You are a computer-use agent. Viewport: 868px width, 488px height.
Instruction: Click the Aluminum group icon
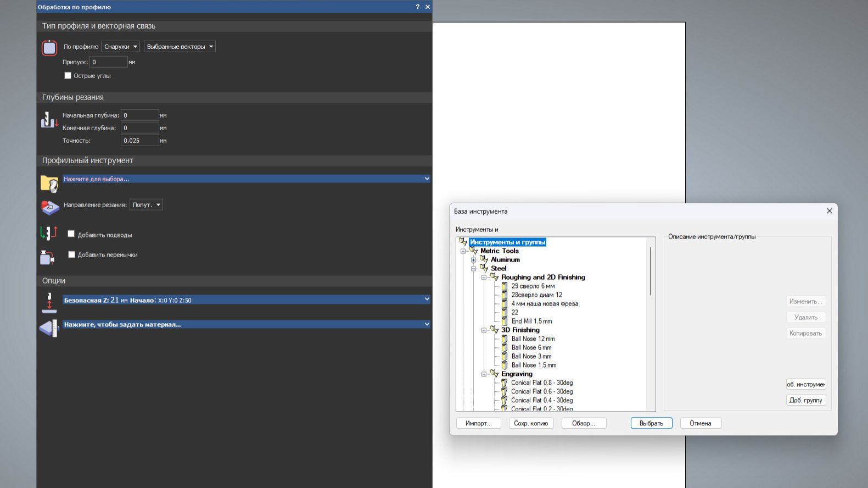point(484,259)
